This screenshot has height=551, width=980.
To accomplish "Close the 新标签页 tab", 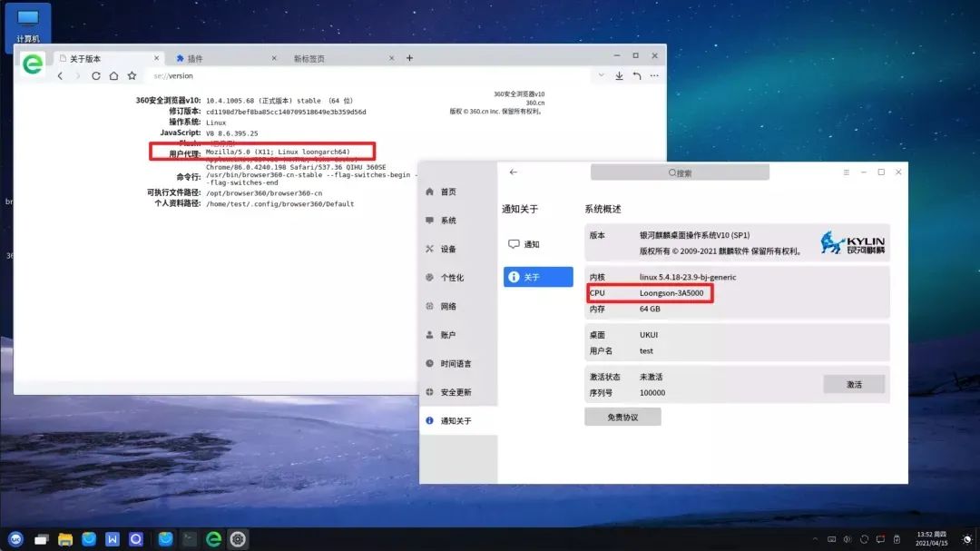I will (x=391, y=58).
